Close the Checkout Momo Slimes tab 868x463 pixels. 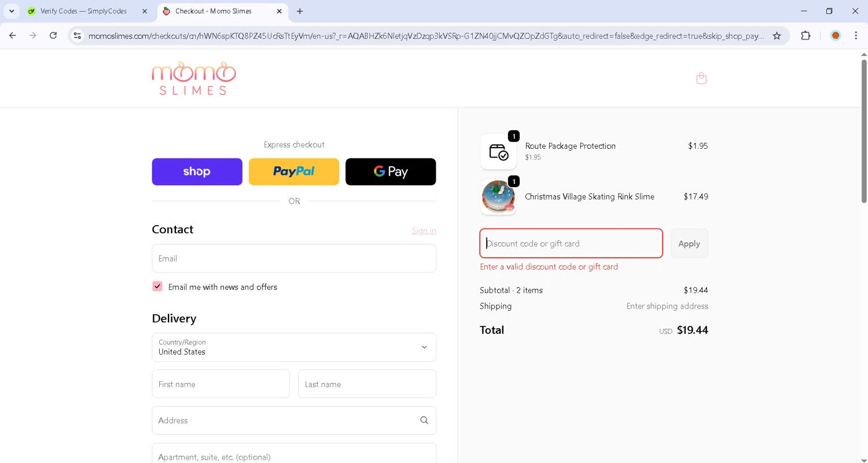(x=279, y=11)
